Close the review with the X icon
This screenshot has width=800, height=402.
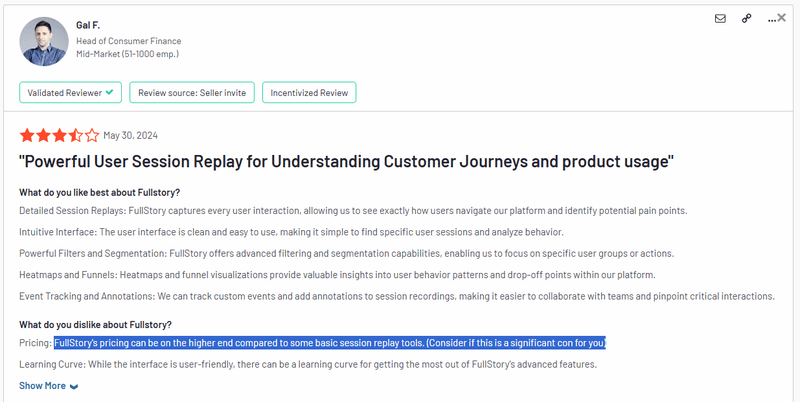click(782, 18)
